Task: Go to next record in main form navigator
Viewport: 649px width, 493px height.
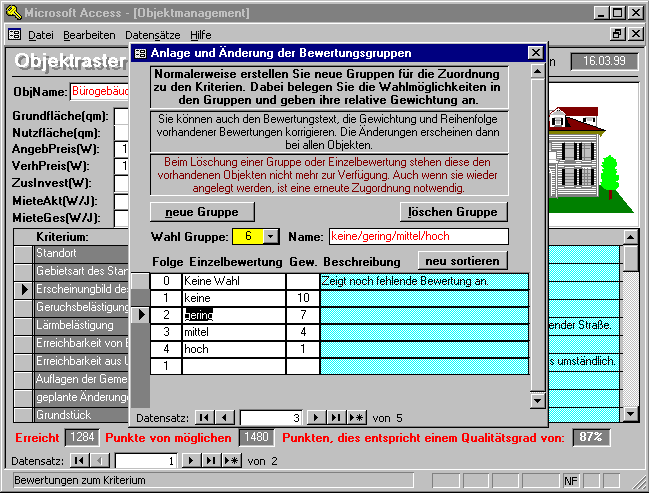Action: pyautogui.click(x=191, y=460)
